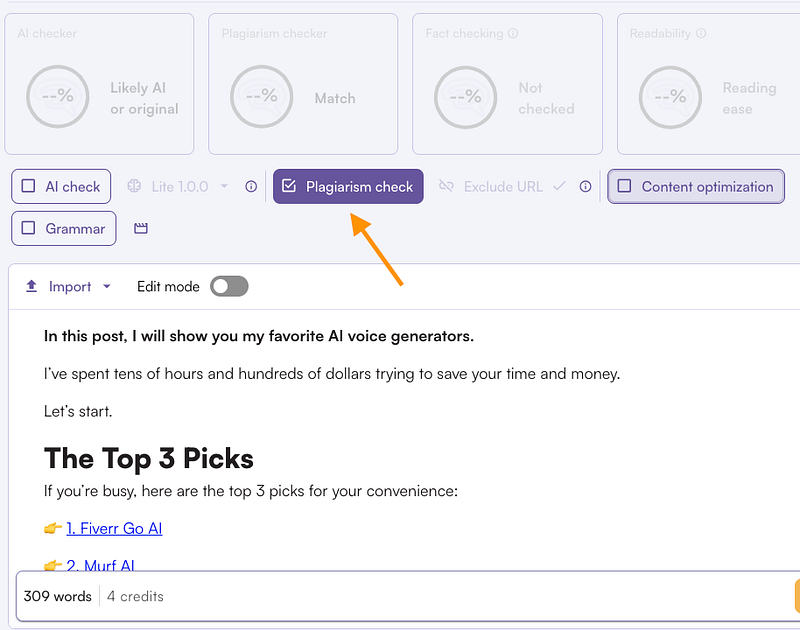Toggle the Edit mode switch on
800x630 pixels.
(x=229, y=286)
